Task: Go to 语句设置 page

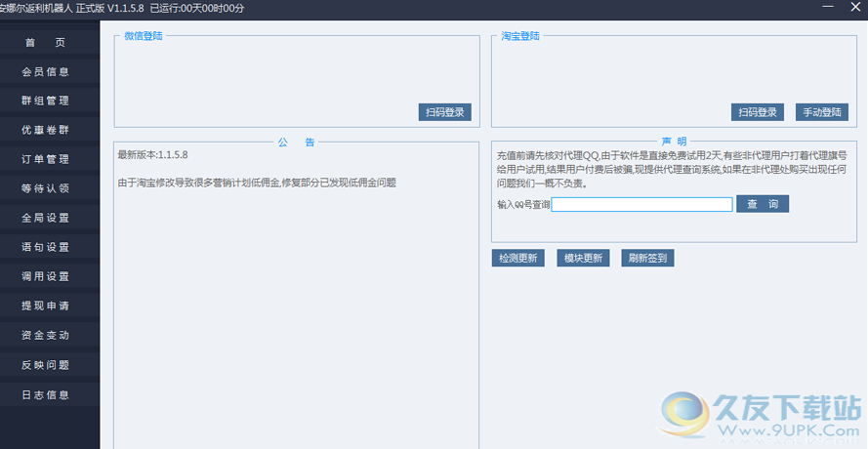Action: [x=45, y=247]
